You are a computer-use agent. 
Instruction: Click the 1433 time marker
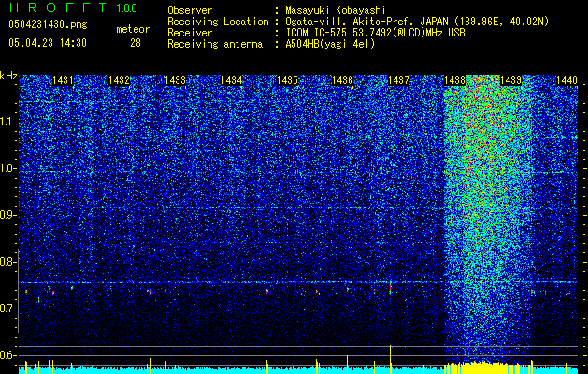pos(175,80)
